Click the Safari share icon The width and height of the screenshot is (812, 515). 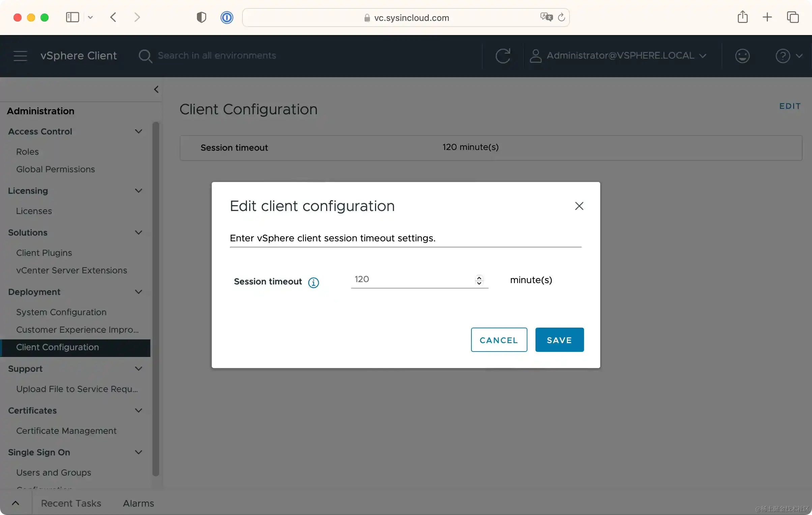coord(742,17)
